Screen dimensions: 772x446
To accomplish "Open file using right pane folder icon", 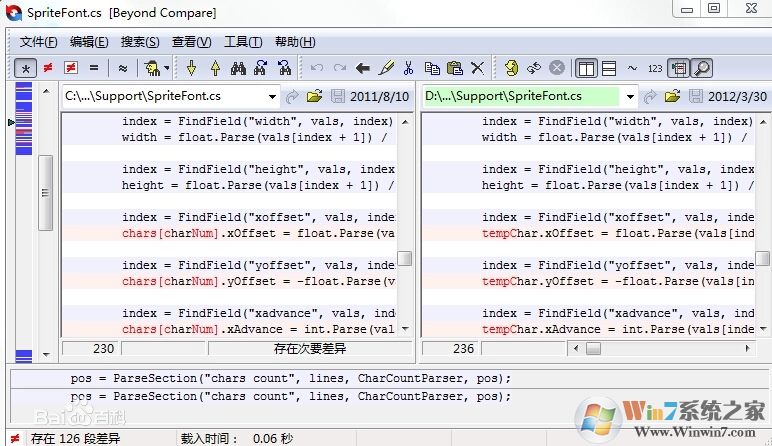I will [x=672, y=97].
